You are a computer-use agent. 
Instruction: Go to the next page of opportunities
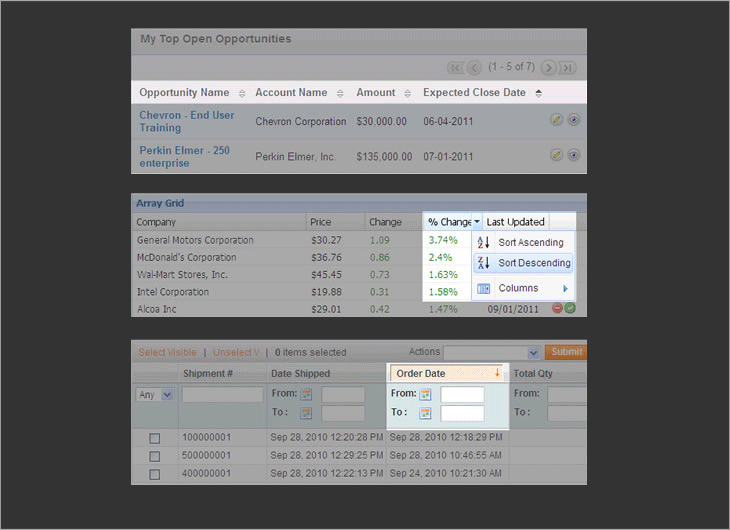[549, 68]
